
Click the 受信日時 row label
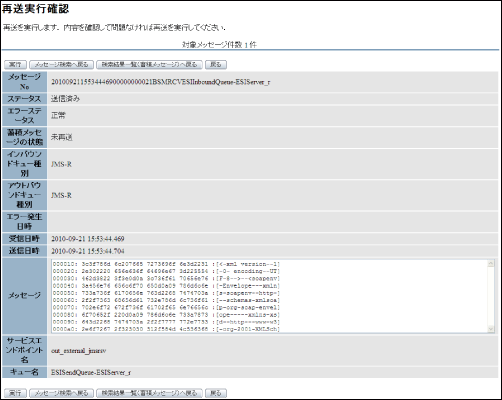point(24,239)
